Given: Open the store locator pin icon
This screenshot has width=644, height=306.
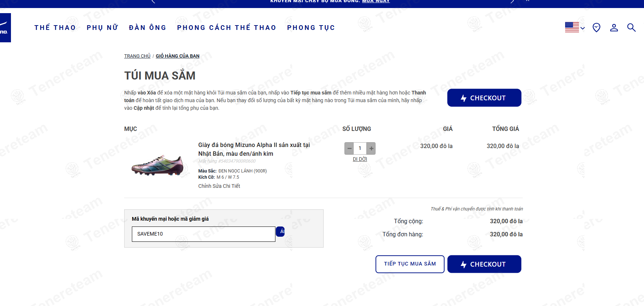Looking at the screenshot, I should coord(597,27).
